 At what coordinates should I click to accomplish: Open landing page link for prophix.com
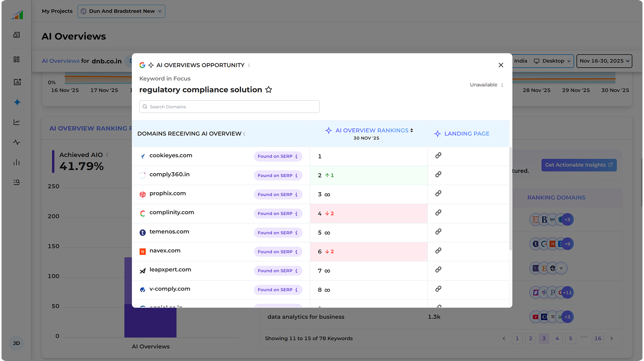point(438,193)
